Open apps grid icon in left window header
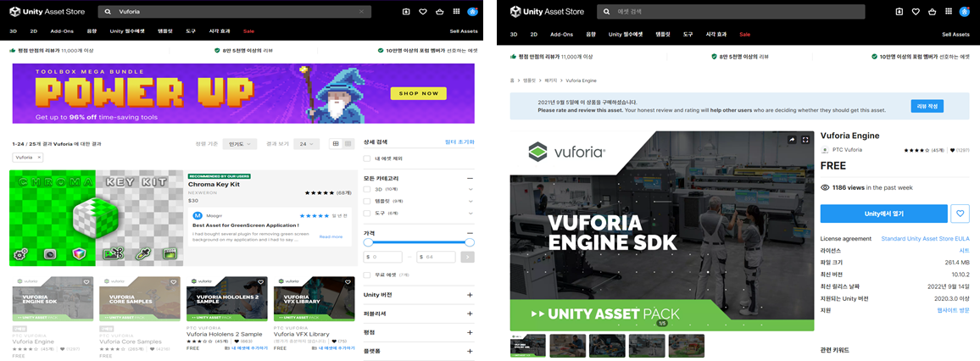Viewport: 980px width, 361px height. point(456,12)
